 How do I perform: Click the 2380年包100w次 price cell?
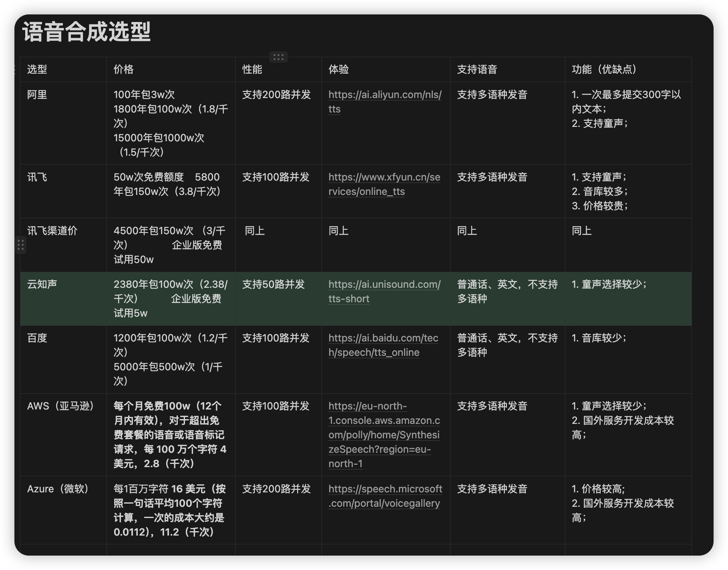coord(171,299)
